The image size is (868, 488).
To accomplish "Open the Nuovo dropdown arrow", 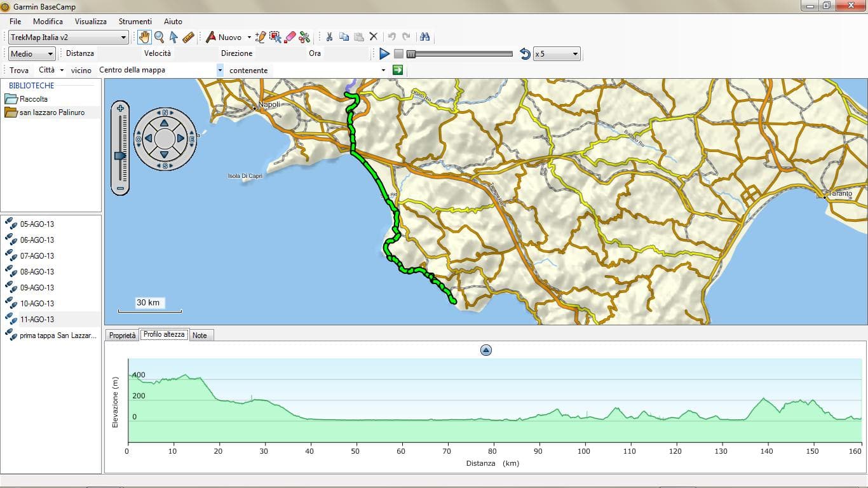I will pos(249,37).
